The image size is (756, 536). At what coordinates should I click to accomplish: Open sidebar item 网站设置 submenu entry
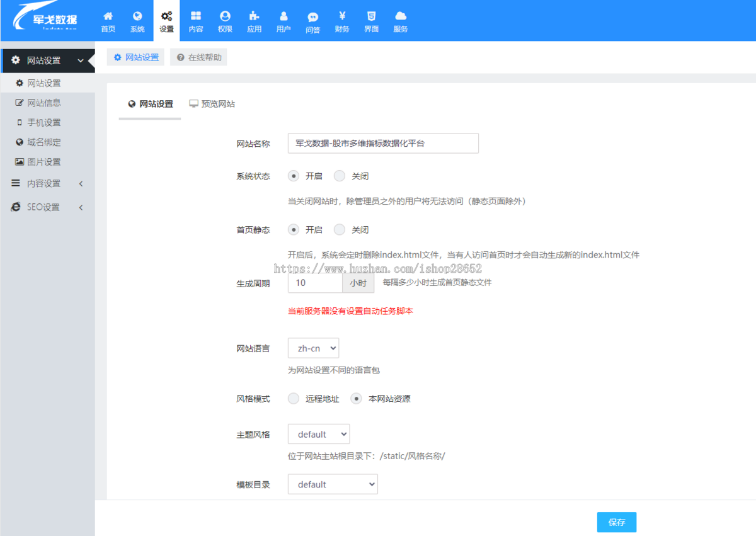coord(47,83)
